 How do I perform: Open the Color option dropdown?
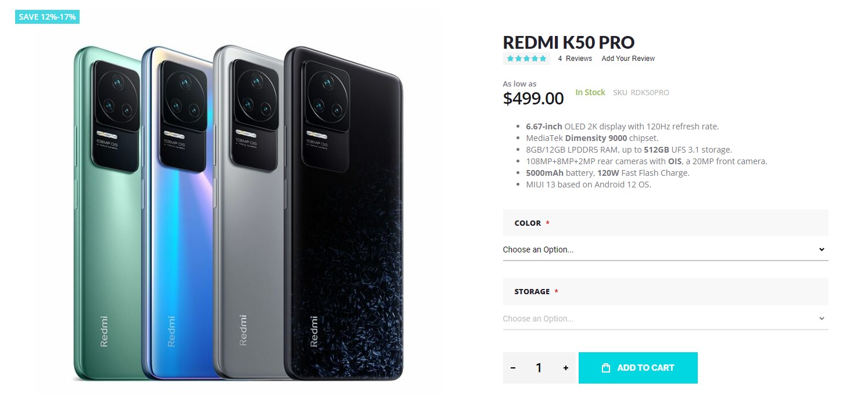665,250
